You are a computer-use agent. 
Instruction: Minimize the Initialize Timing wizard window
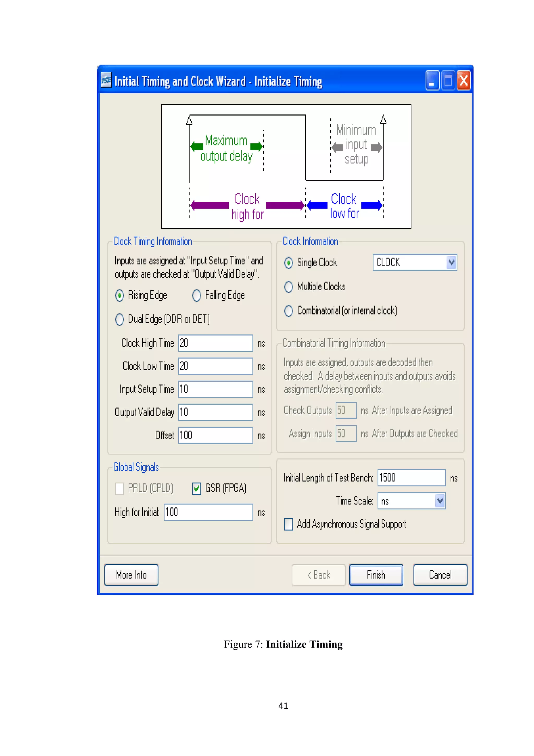432,80
